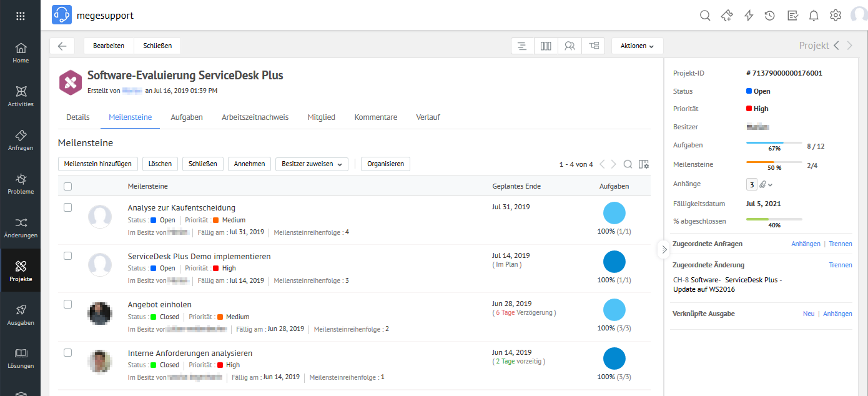Open the app launcher grid icon
The image size is (868, 396).
[x=21, y=16]
